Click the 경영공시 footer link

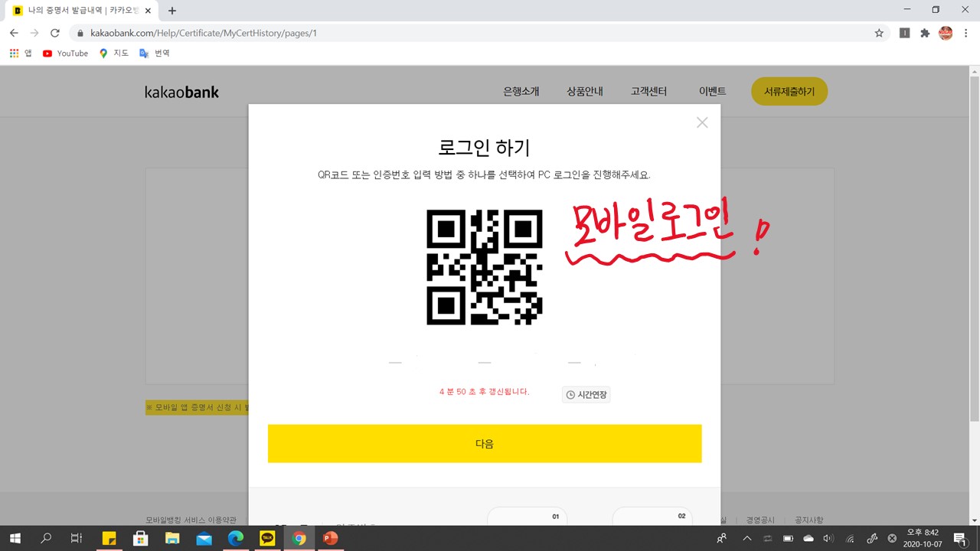click(x=759, y=520)
